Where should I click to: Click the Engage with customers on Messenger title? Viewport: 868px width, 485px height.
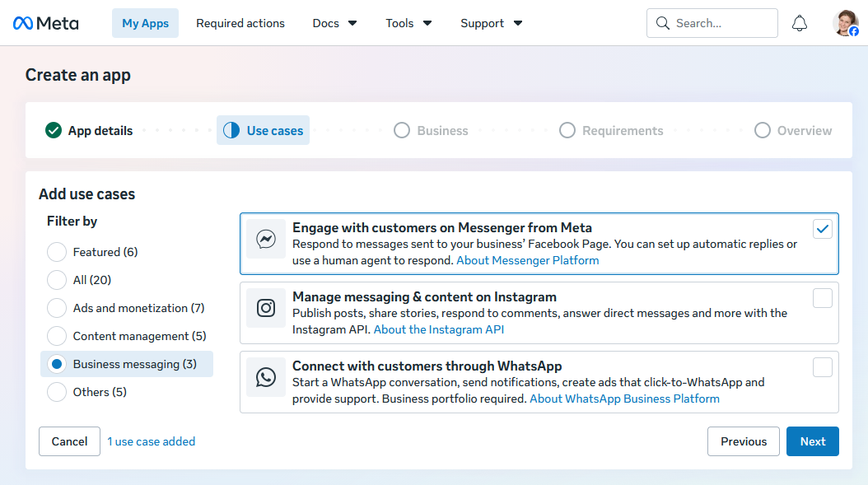pos(442,227)
